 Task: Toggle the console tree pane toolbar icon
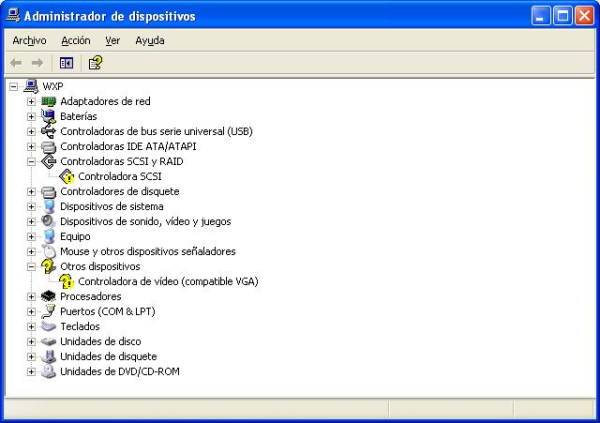click(66, 63)
